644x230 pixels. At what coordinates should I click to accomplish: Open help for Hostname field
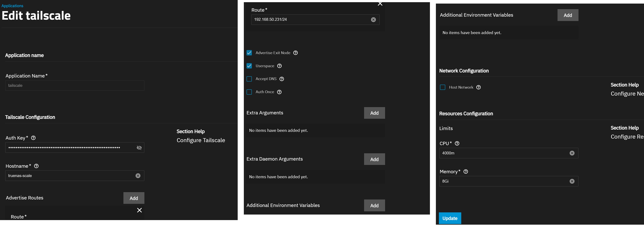point(36,166)
